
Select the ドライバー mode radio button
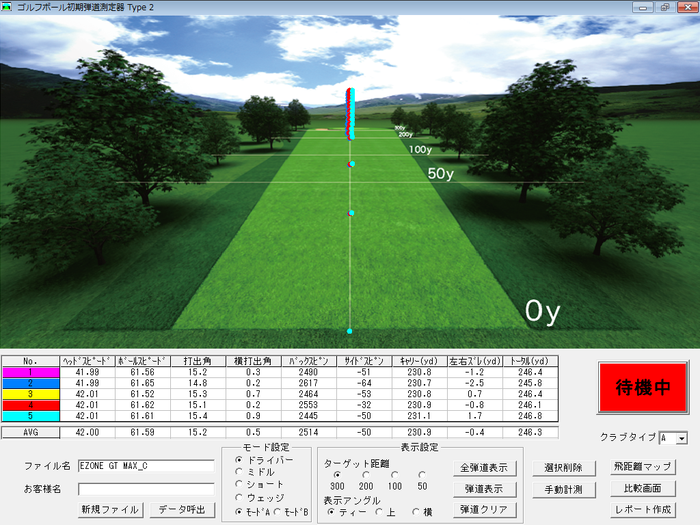coord(238,459)
